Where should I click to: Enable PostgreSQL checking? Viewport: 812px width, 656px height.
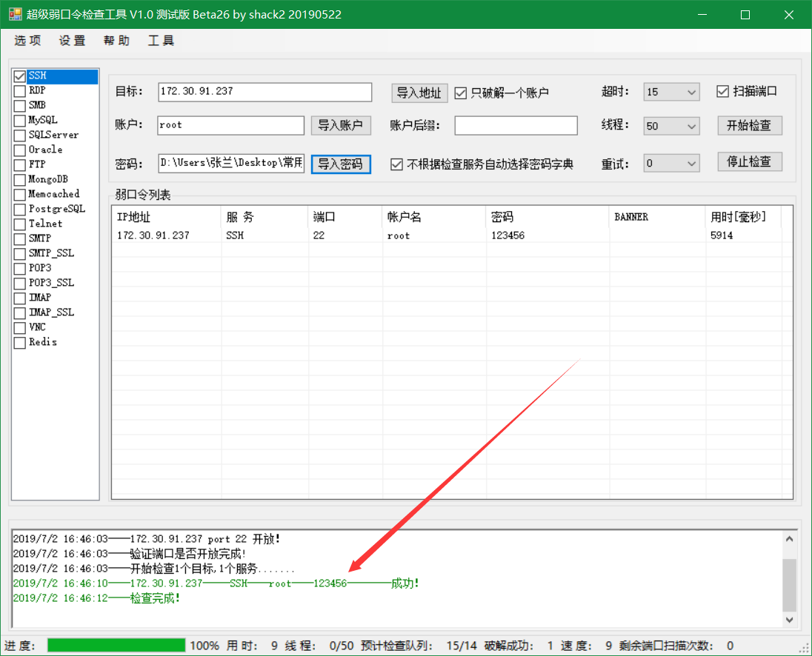tap(20, 210)
